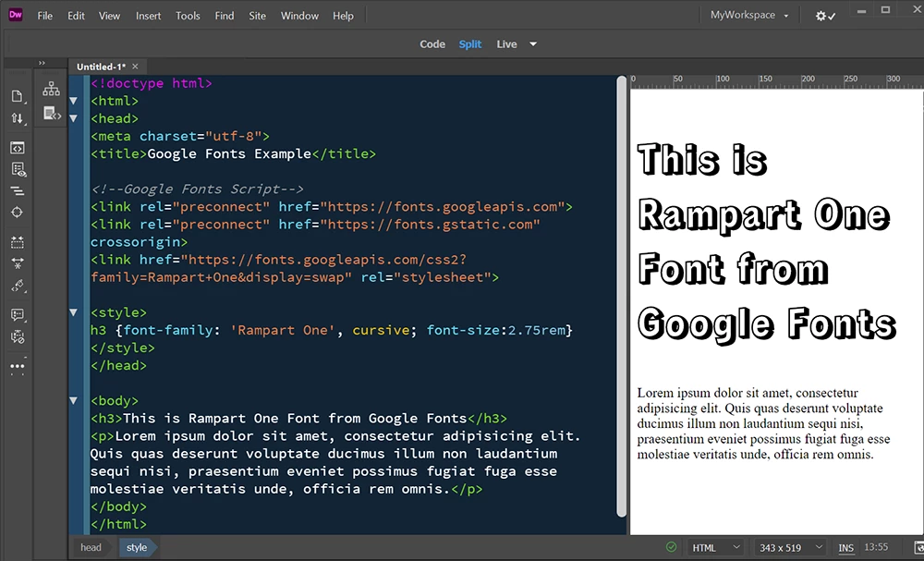Click the Preview in browser globe icon
924x561 pixels.
tap(919, 547)
